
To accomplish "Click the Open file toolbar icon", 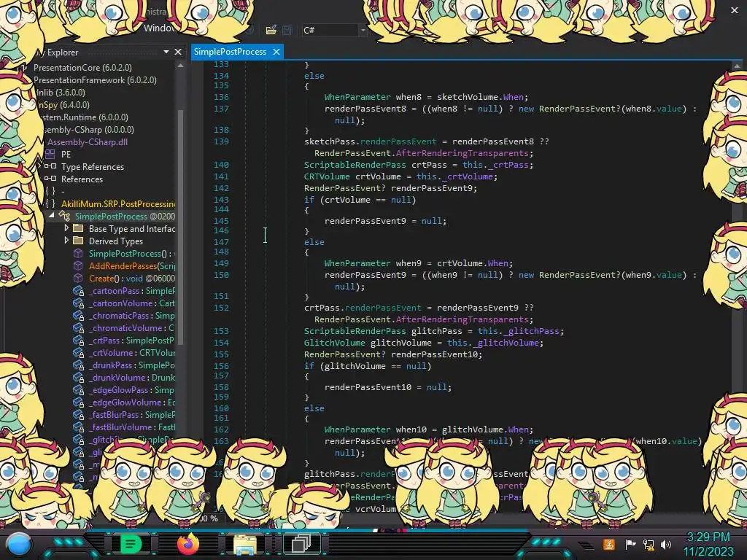I will click(271, 30).
